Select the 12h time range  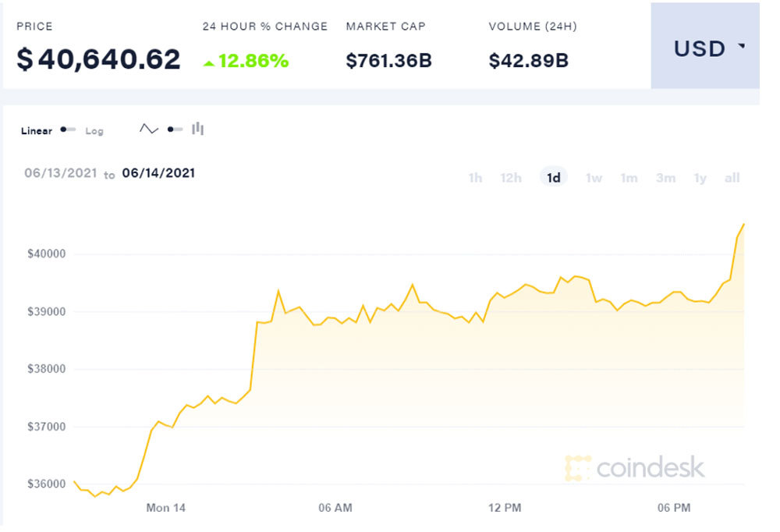pyautogui.click(x=511, y=178)
